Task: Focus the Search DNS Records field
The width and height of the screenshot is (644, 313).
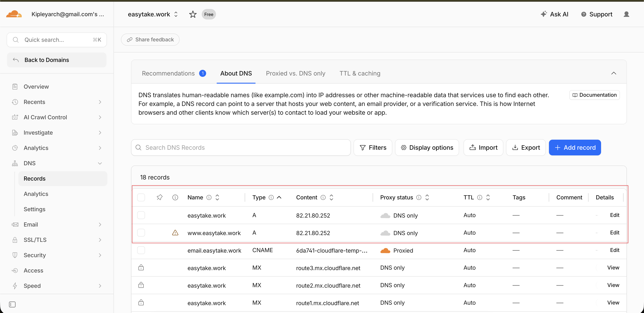Action: click(x=241, y=147)
